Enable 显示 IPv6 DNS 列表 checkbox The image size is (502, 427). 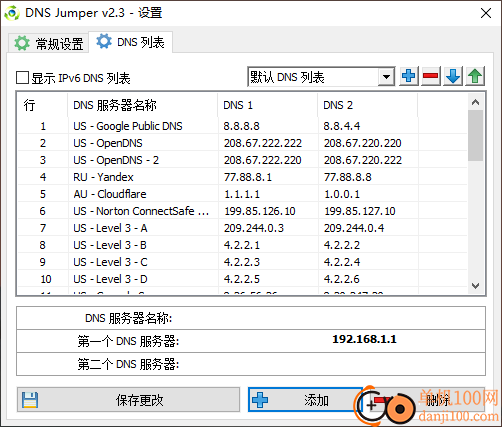point(22,78)
